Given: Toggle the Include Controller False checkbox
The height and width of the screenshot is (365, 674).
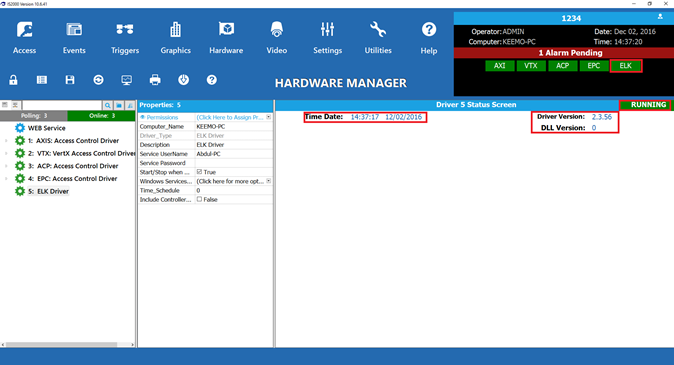Looking at the screenshot, I should tap(199, 199).
